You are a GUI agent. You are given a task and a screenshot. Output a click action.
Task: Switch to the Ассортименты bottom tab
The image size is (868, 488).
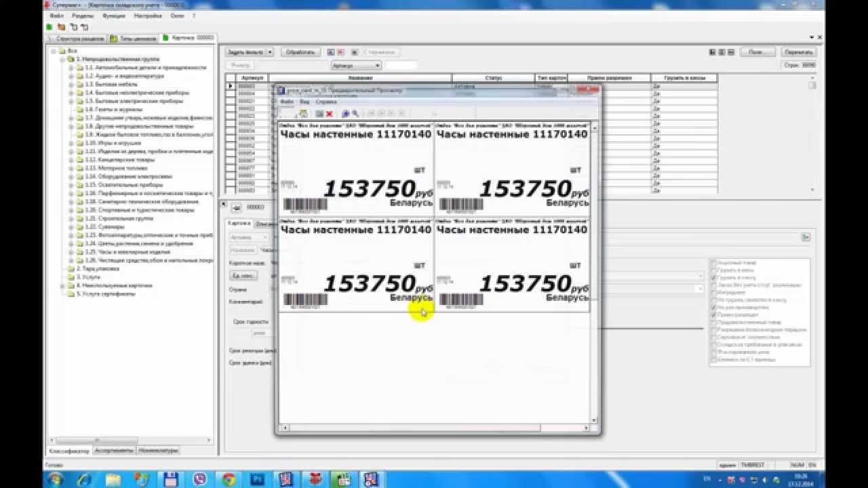click(x=113, y=450)
